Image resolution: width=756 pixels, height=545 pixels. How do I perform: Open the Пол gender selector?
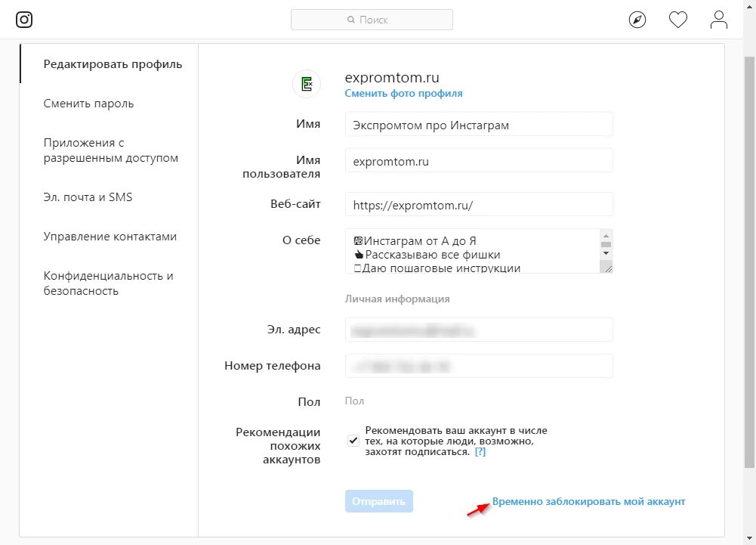click(354, 401)
